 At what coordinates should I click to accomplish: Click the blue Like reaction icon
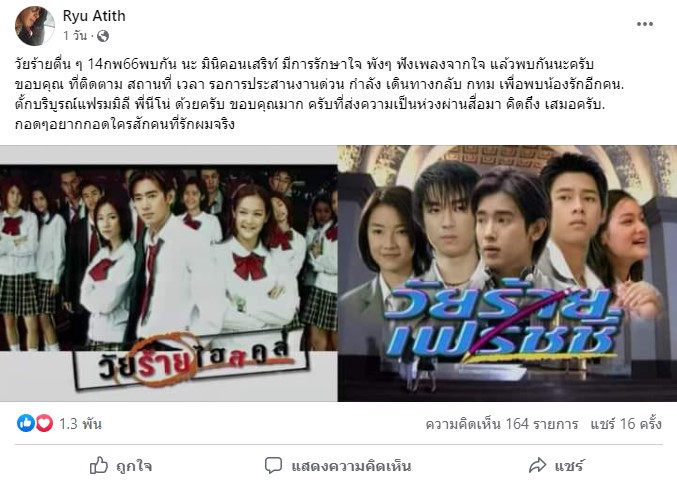(25, 423)
